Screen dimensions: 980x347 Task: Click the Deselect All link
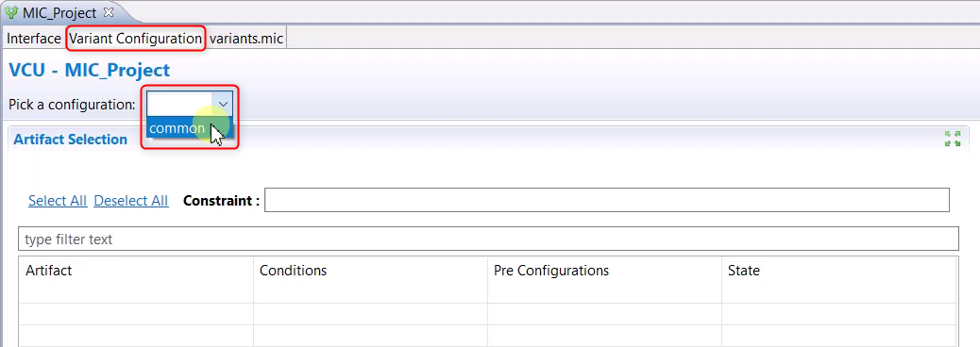click(130, 200)
